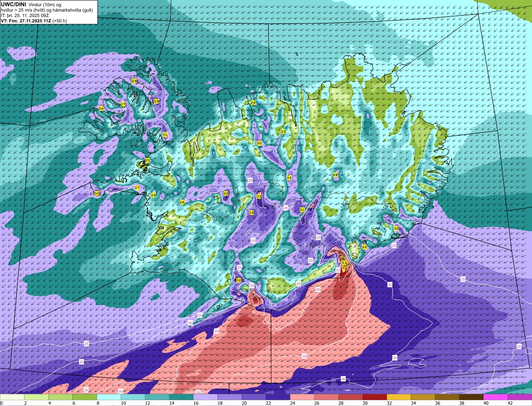Viewport: 532px width, 406px height.
Task: Click color scale value 18
Action: coord(219,403)
